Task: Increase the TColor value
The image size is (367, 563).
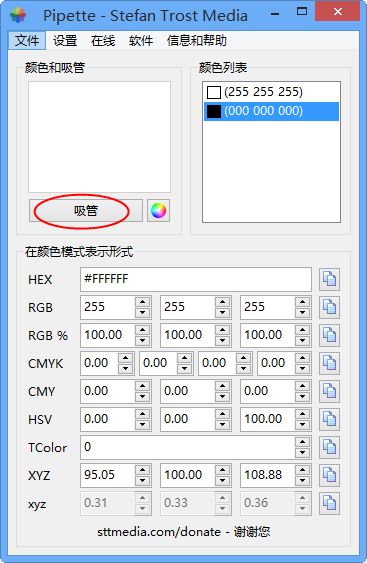Action: point(302,442)
